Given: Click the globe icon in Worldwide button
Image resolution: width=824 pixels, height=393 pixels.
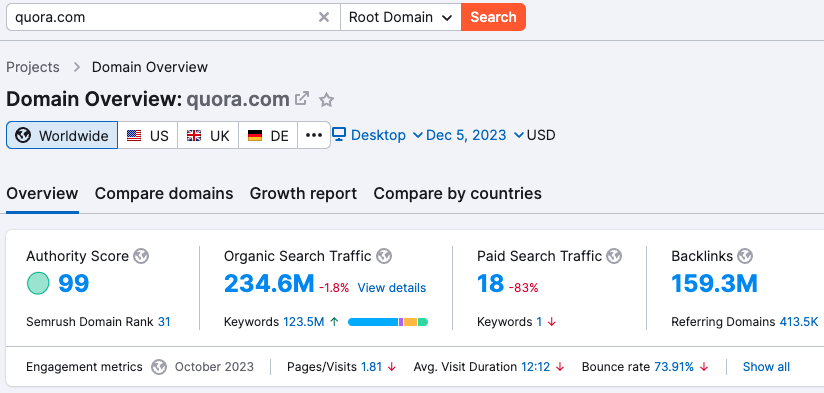Looking at the screenshot, I should (23, 136).
